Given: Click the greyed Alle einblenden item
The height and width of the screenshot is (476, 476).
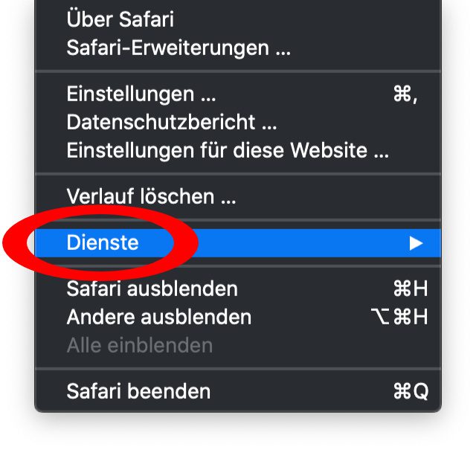Looking at the screenshot, I should tap(139, 345).
